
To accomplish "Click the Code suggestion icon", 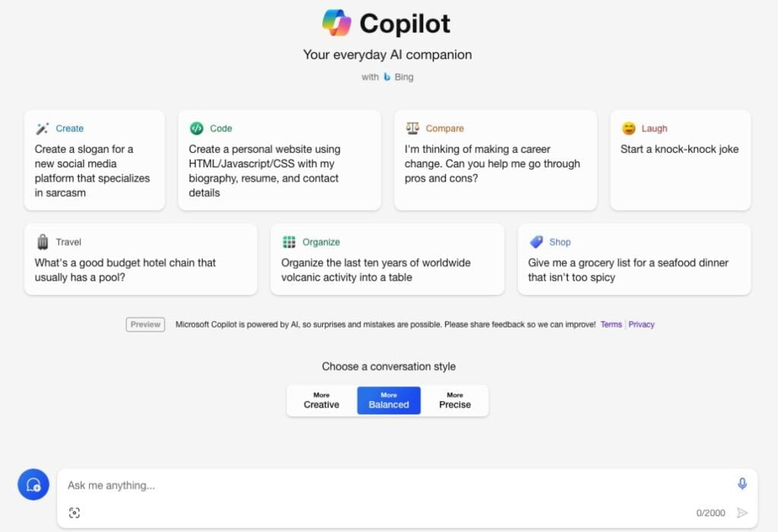I will coord(196,128).
